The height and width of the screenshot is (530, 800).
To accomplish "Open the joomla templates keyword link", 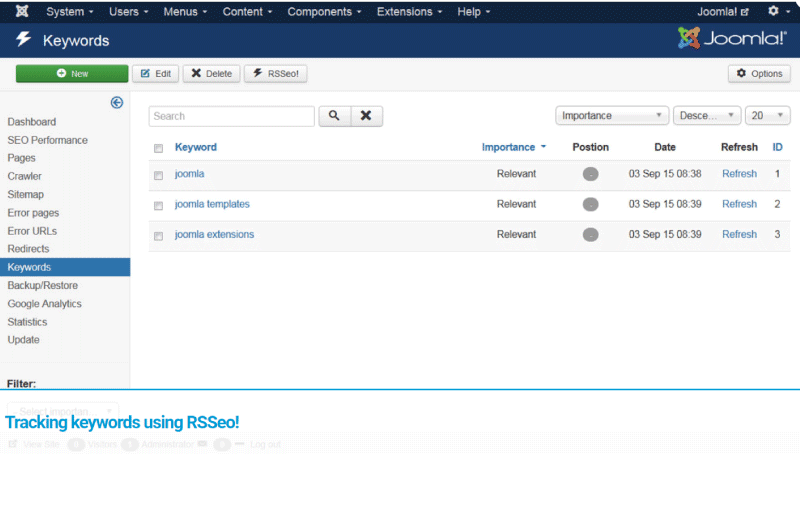I will click(212, 204).
